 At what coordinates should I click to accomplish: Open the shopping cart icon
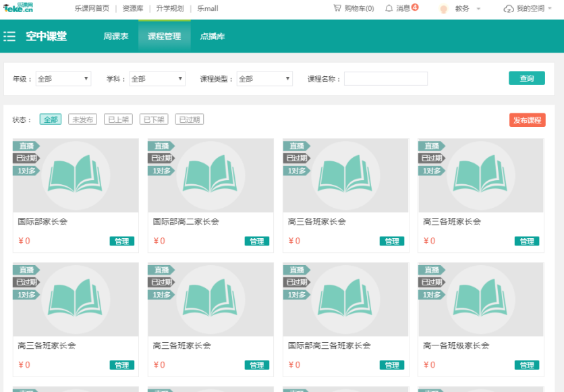(x=337, y=8)
